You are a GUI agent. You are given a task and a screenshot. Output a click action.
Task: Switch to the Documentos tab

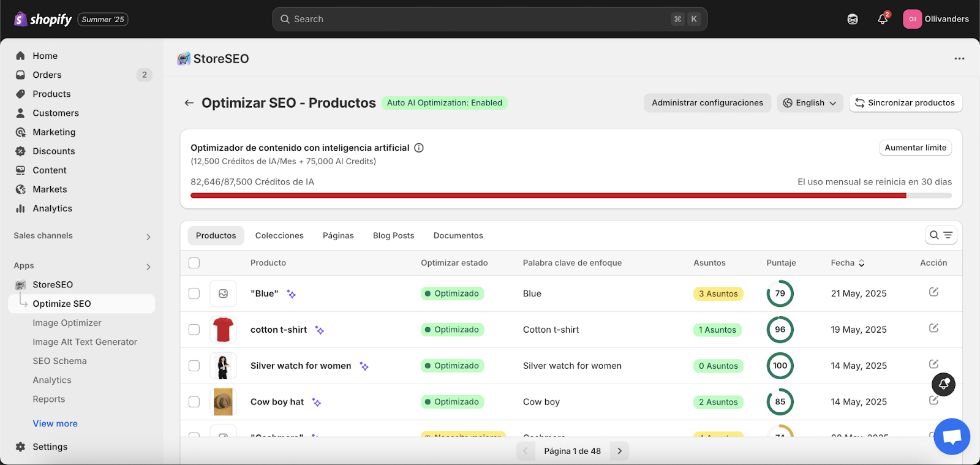click(458, 236)
